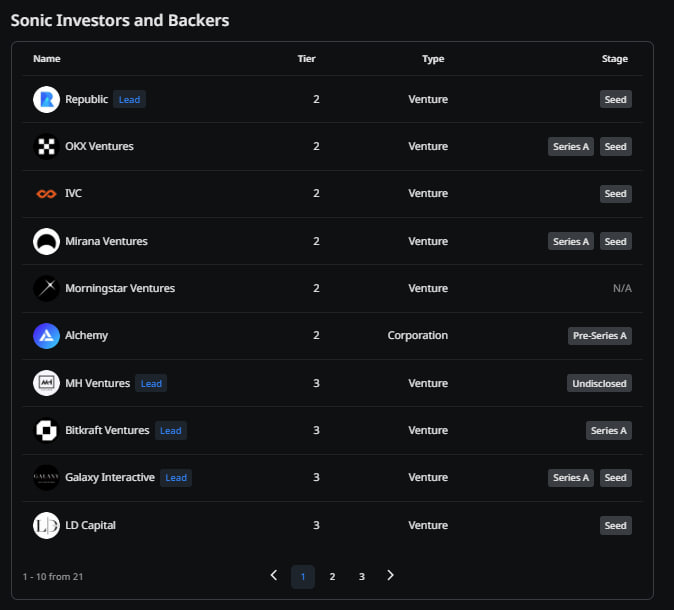Click Seed tag in Galaxy Interactive row
The image size is (674, 610).
[x=616, y=477]
